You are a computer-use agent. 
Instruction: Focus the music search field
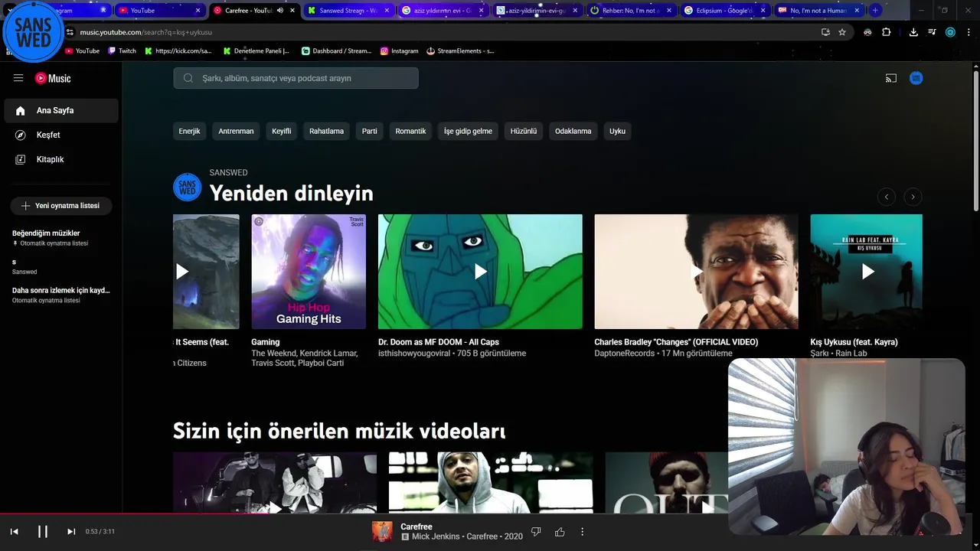tap(296, 78)
